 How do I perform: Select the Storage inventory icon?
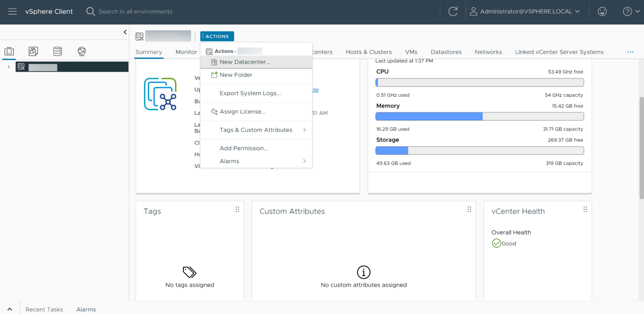pyautogui.click(x=58, y=52)
